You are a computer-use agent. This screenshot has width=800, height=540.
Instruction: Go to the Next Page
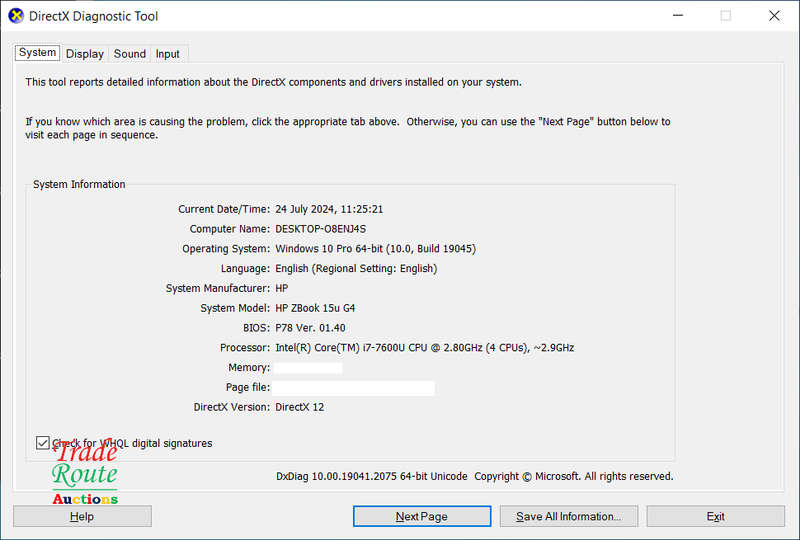pyautogui.click(x=422, y=517)
